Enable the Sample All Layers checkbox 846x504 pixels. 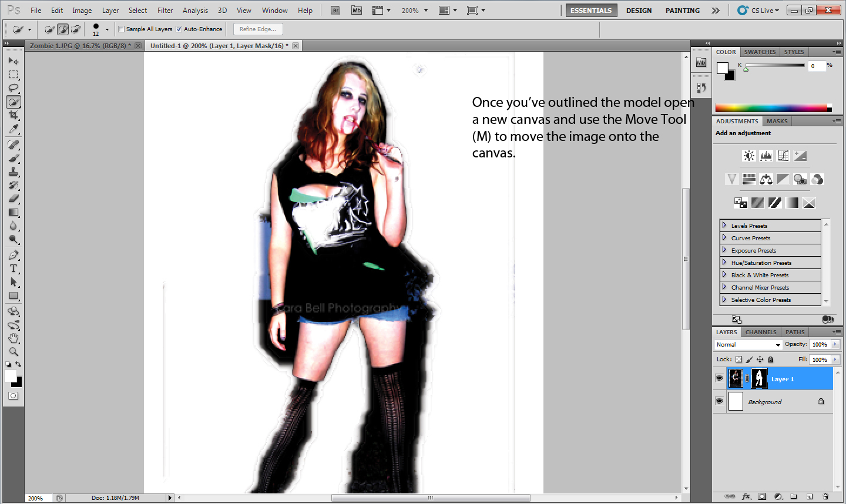pyautogui.click(x=121, y=28)
